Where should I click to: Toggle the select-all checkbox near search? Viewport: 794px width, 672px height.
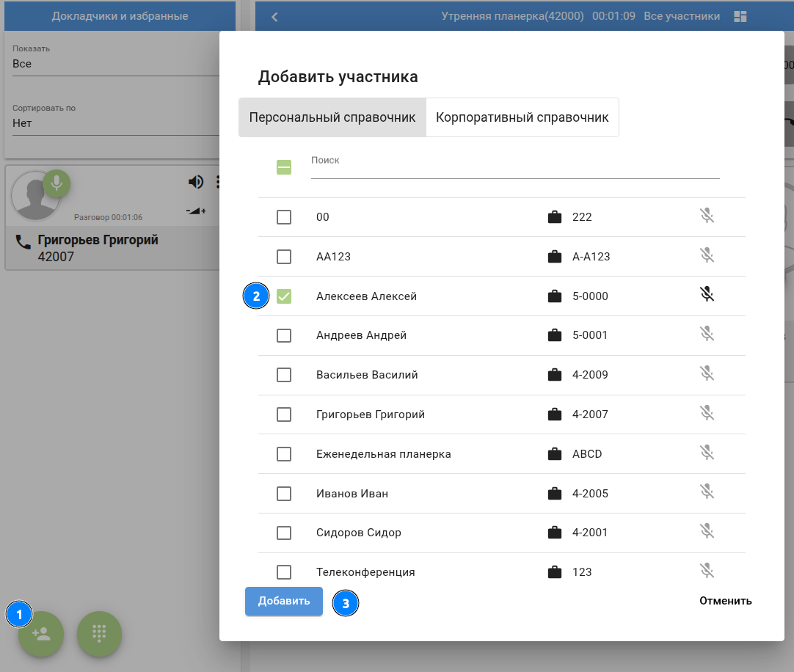(284, 168)
